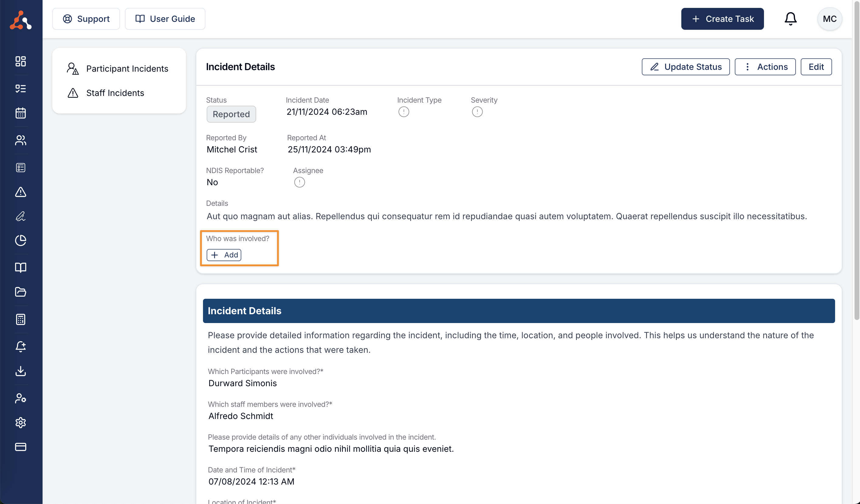Click staff name Alfredo Schmidt
Image resolution: width=860 pixels, height=504 pixels.
click(x=241, y=416)
